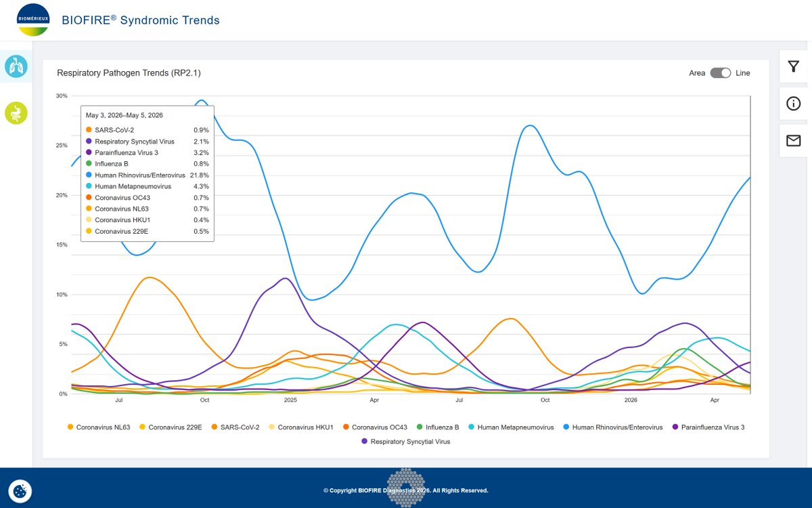Toggle Parainfluenza Virus 3 legend entry
Screen dimensions: 812x508
point(708,427)
